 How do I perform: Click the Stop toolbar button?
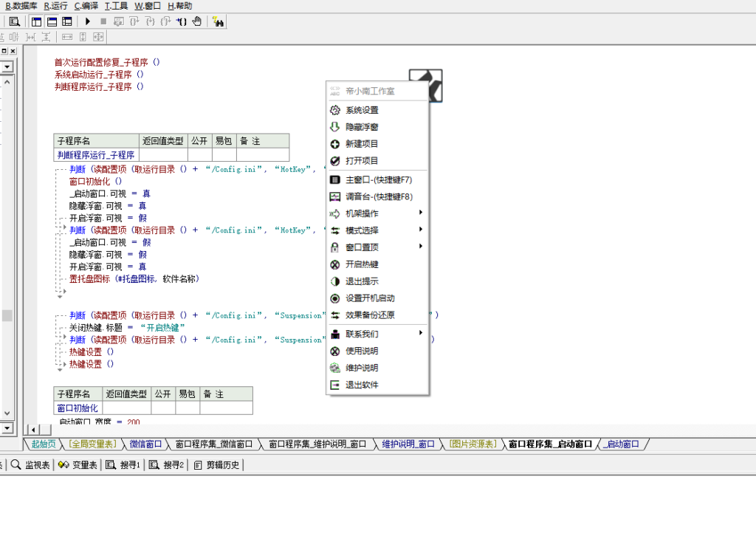103,21
